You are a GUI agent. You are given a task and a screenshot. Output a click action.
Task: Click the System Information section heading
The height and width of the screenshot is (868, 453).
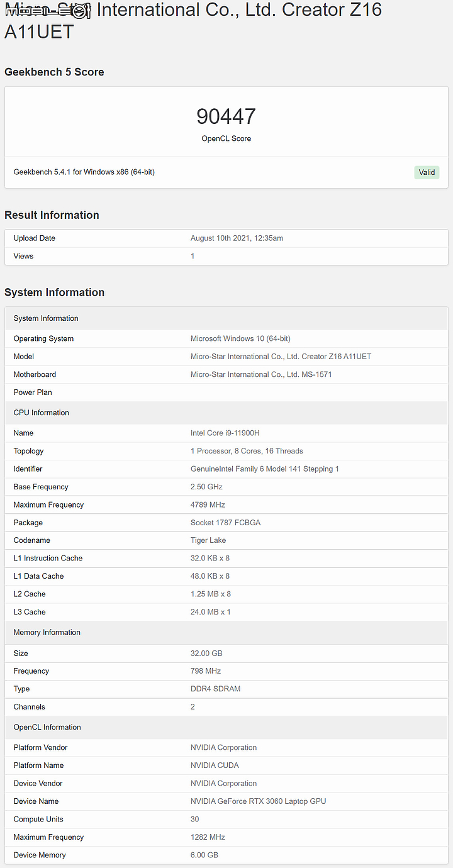(54, 292)
